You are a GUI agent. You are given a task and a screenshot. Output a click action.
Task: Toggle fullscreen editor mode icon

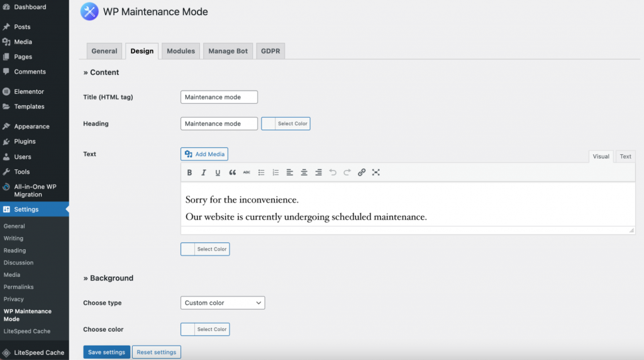[x=376, y=172]
